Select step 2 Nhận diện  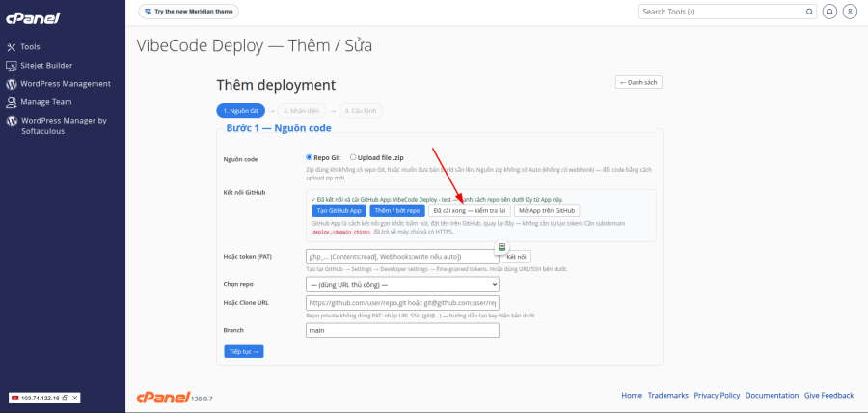pyautogui.click(x=301, y=111)
